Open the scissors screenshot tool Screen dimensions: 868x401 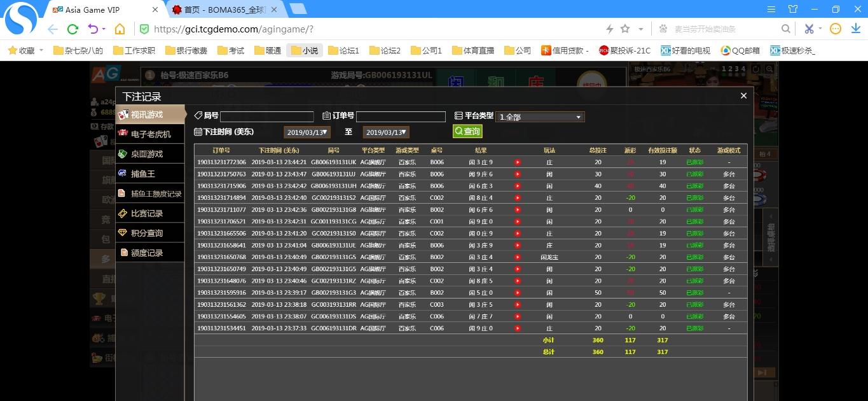809,29
